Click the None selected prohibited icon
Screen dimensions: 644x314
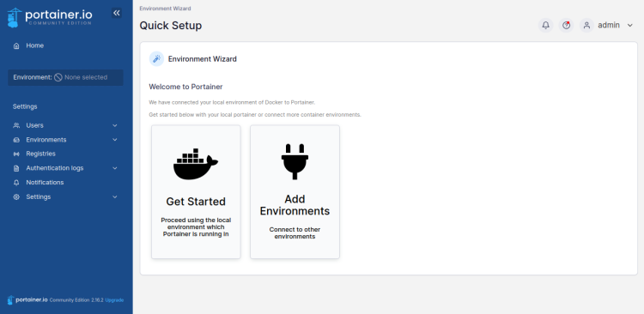[58, 77]
